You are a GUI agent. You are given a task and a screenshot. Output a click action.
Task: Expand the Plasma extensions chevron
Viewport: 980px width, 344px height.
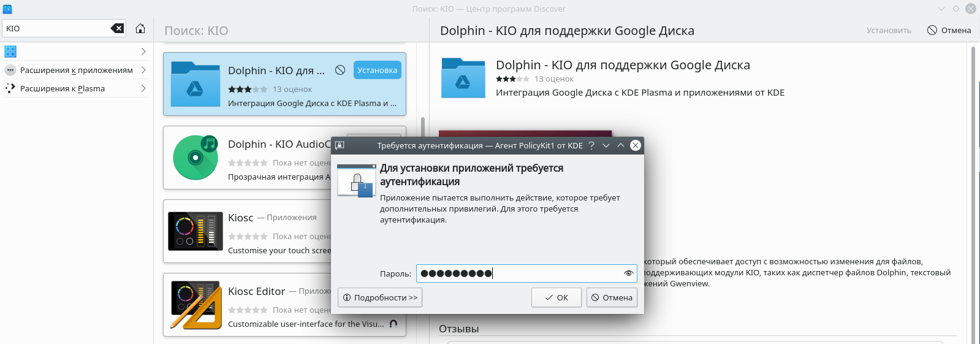click(143, 88)
